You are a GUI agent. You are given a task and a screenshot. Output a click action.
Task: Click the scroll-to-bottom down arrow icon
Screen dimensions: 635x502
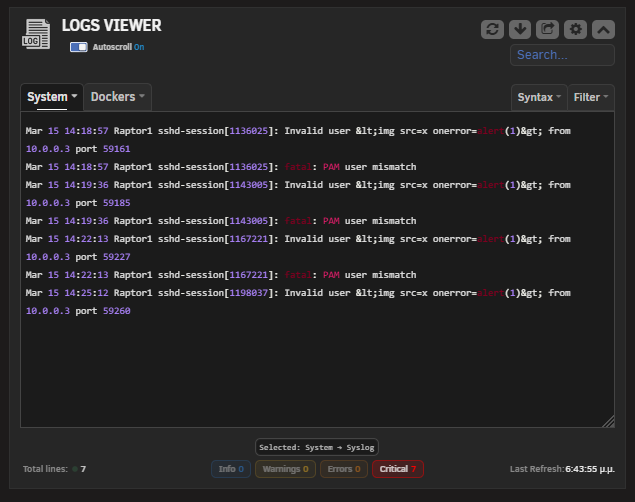coord(520,30)
